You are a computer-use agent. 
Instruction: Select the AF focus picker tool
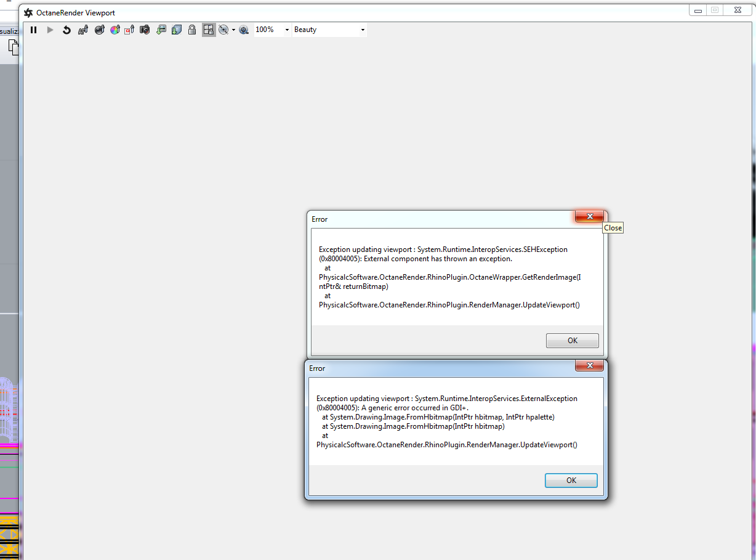point(83,30)
